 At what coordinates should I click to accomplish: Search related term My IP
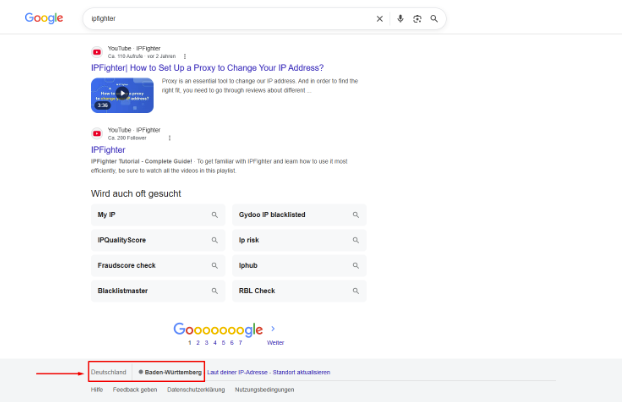click(x=158, y=215)
